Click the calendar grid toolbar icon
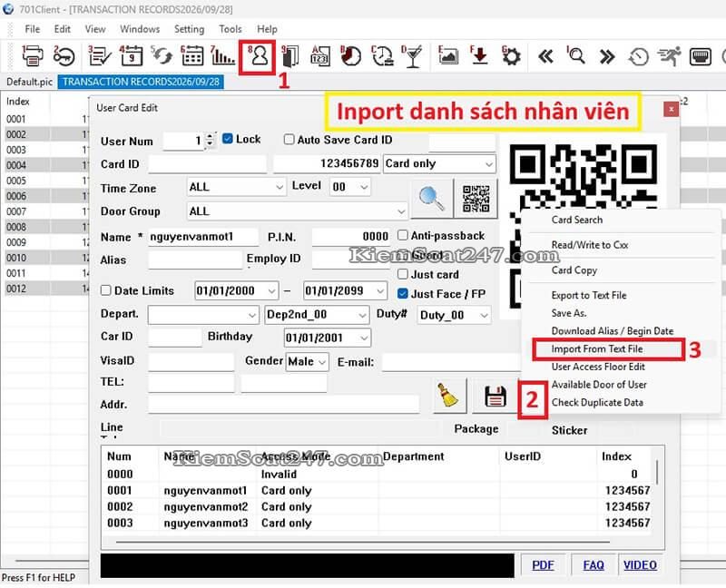The image size is (726, 588). [x=192, y=56]
